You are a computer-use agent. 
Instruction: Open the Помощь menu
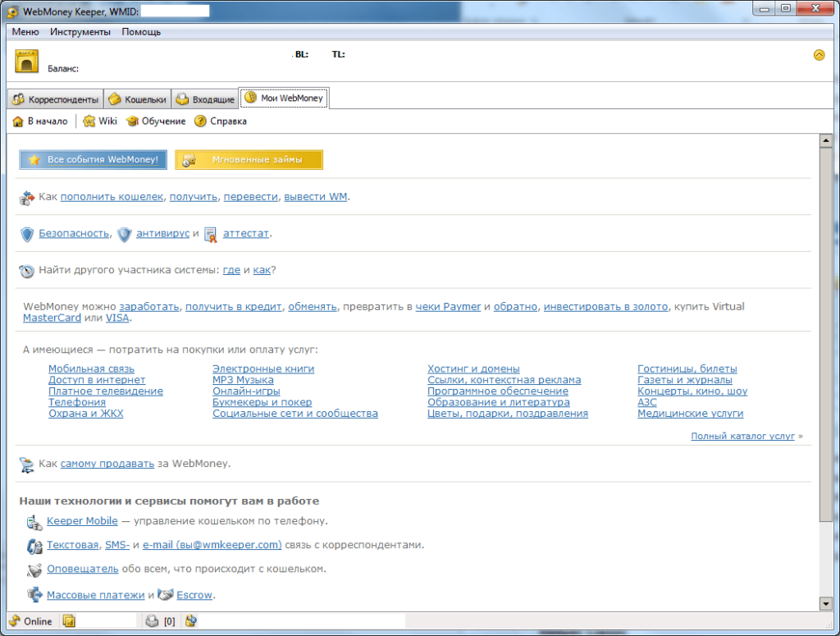click(x=141, y=32)
